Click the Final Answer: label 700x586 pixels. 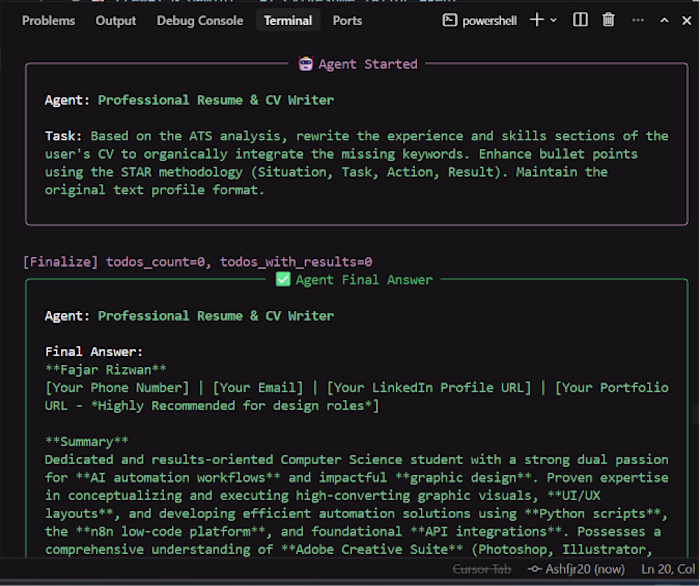click(94, 352)
